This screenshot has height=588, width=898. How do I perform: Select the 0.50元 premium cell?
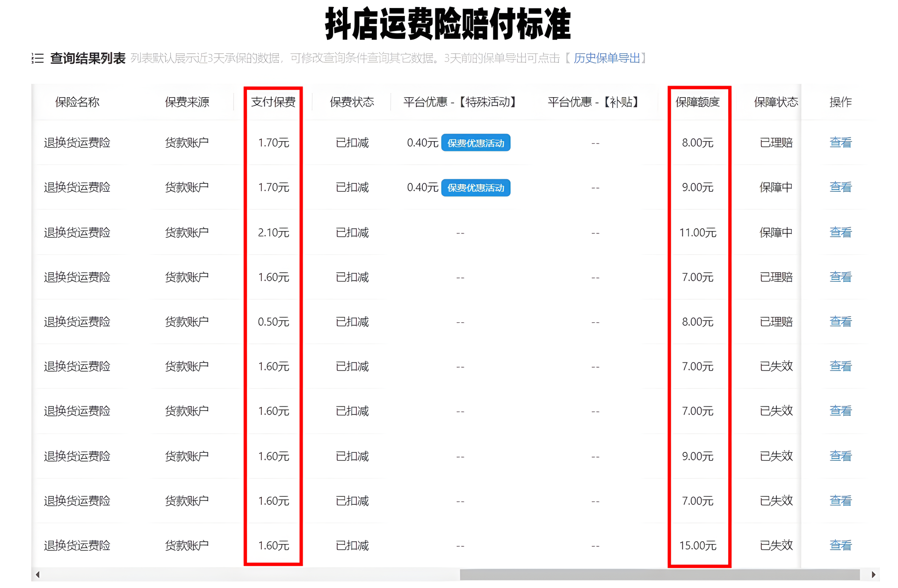(274, 322)
